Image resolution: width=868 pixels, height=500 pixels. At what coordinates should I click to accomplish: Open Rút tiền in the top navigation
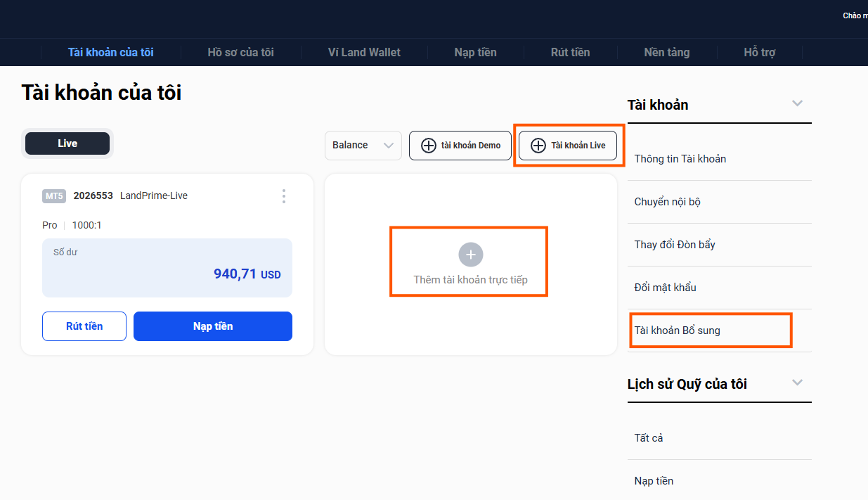(x=570, y=52)
